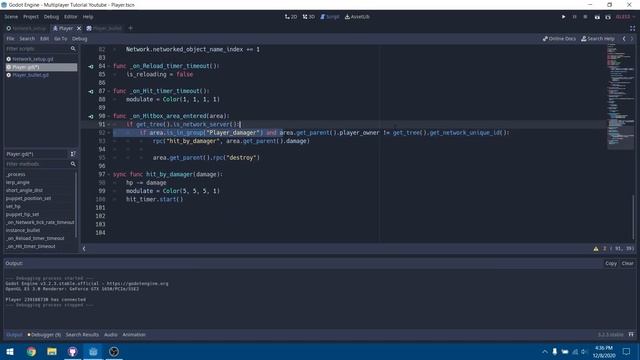Click signal connection icon on line 87
640x360 pixels.
pos(91,91)
